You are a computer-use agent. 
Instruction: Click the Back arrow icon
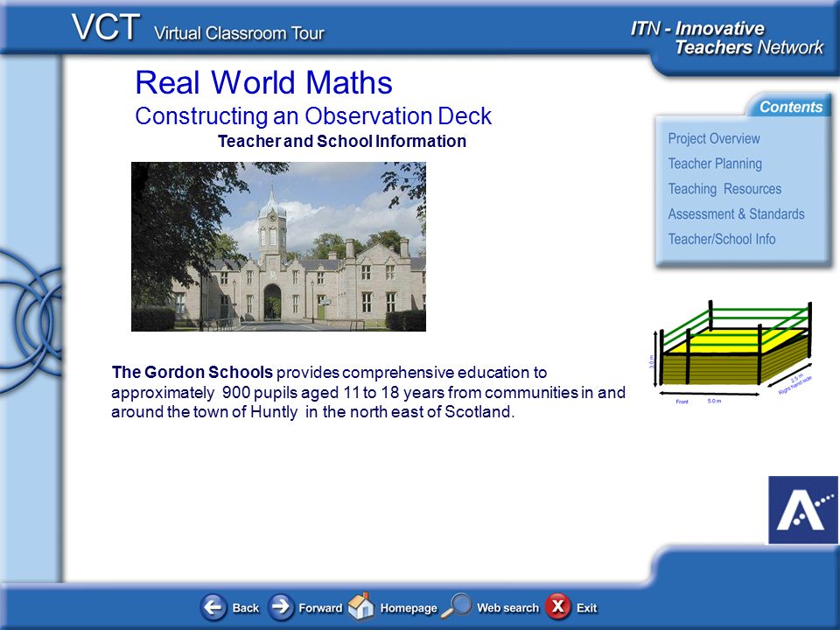(x=213, y=607)
